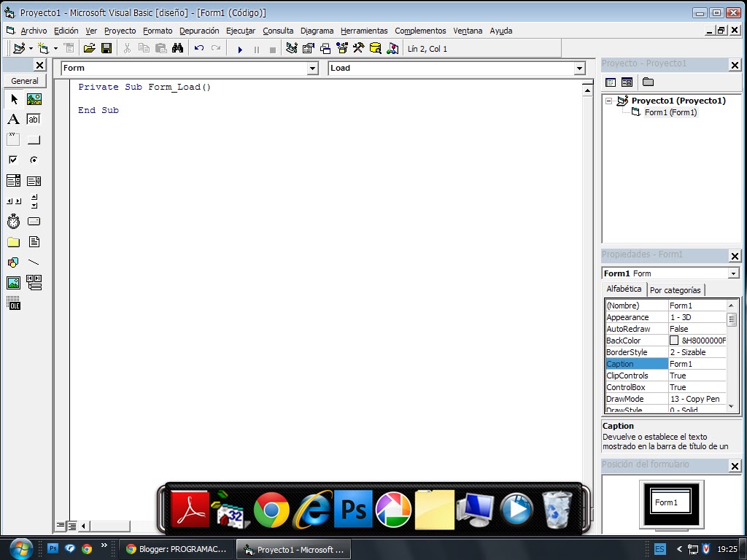
Task: Select the TextBox tool in the toolbox
Action: (34, 119)
